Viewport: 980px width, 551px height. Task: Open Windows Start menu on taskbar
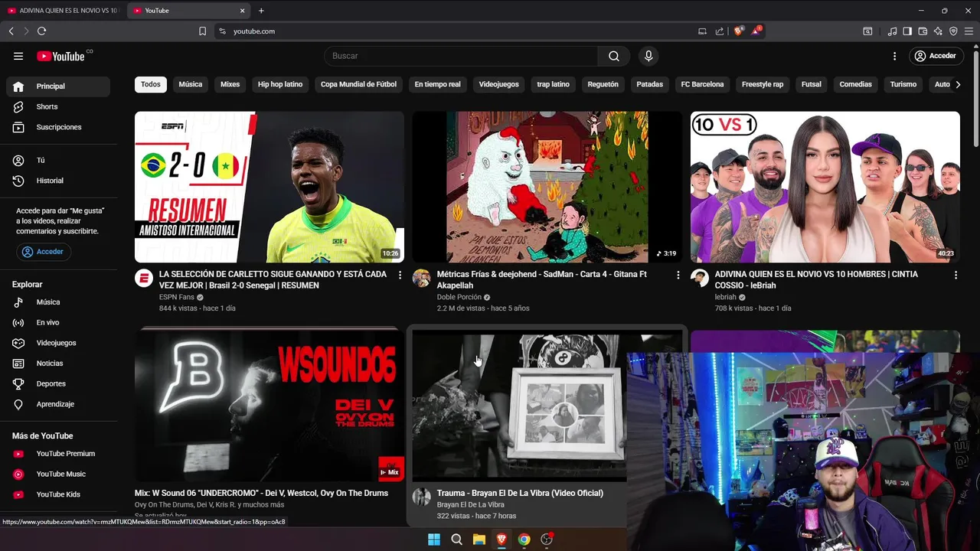click(x=434, y=540)
